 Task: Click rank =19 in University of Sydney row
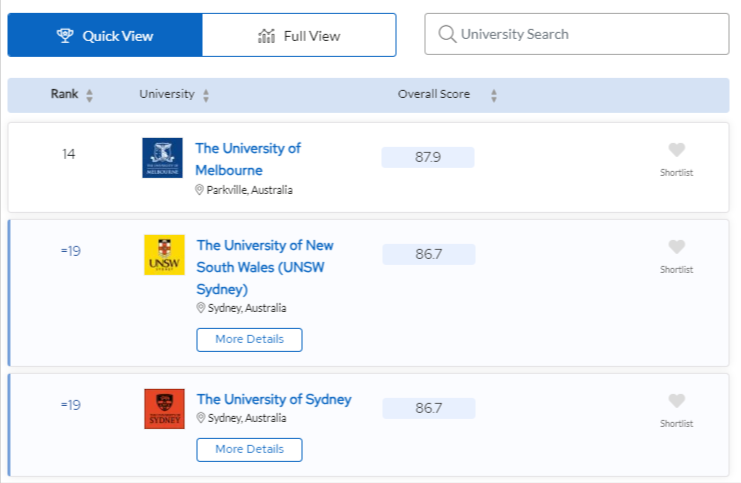point(71,405)
